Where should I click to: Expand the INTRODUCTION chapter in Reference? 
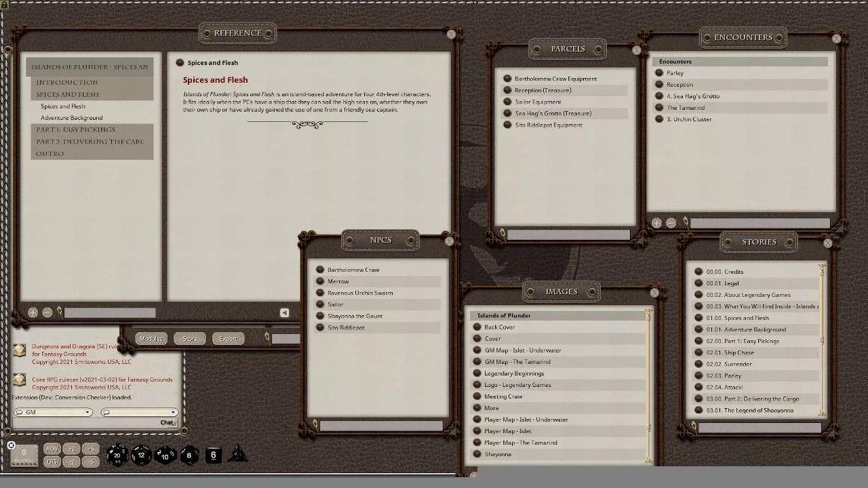92,82
